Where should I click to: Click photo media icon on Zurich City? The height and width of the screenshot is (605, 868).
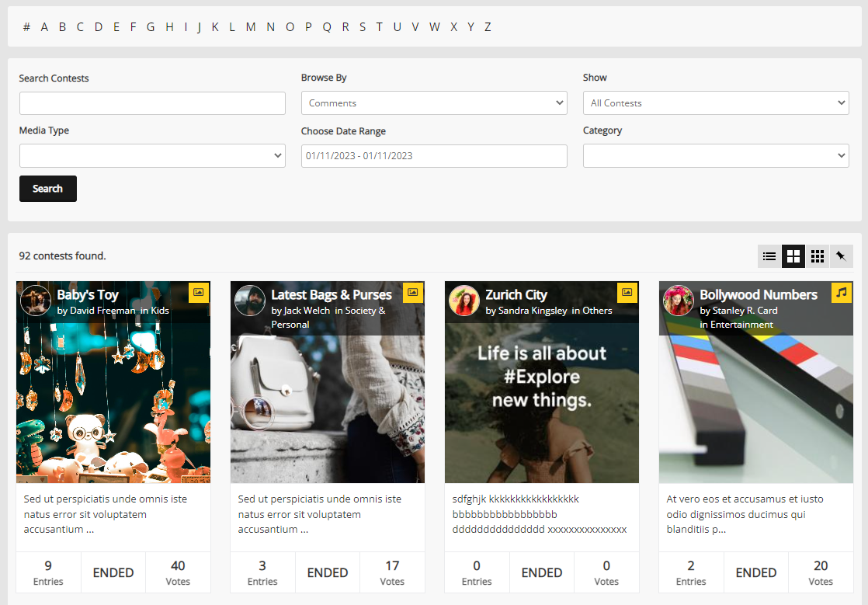coord(627,293)
